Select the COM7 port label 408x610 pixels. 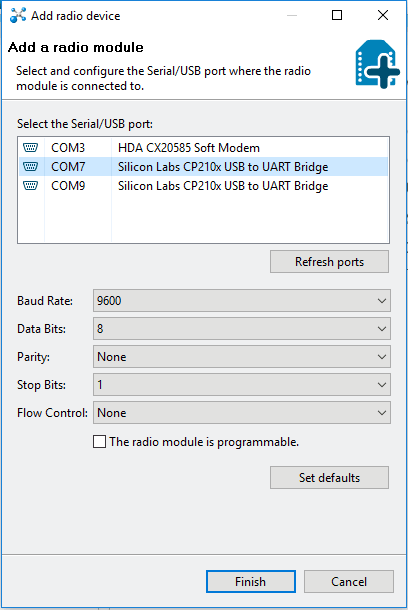pos(68,167)
